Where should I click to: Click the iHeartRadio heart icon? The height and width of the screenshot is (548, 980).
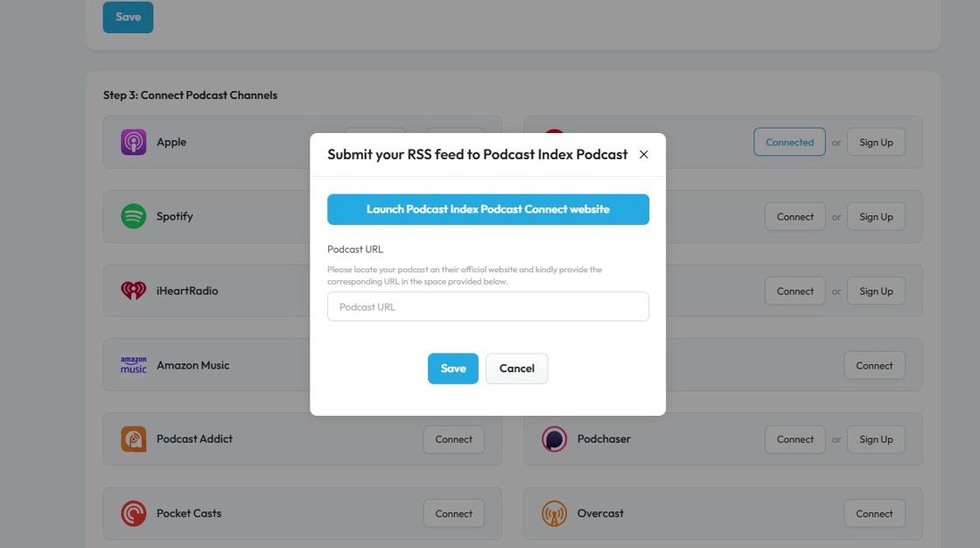(x=134, y=291)
